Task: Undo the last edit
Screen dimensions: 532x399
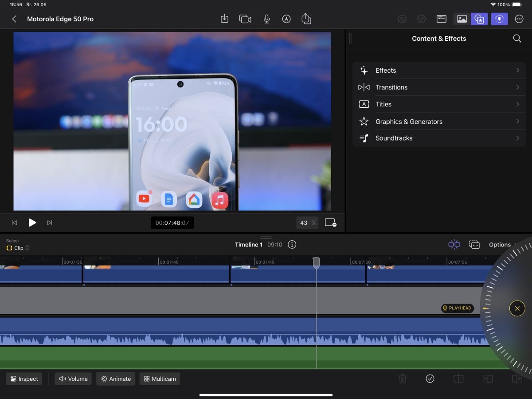Action: tap(402, 19)
